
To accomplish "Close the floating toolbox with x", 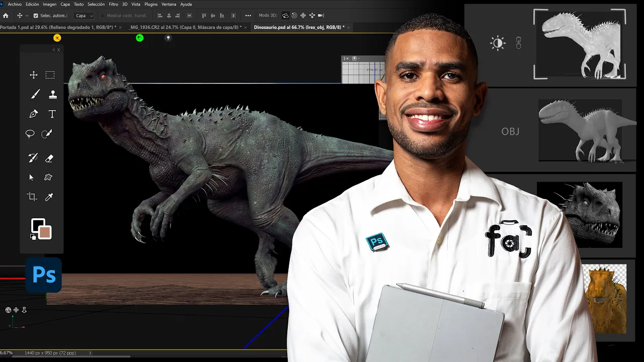I will coord(58,50).
